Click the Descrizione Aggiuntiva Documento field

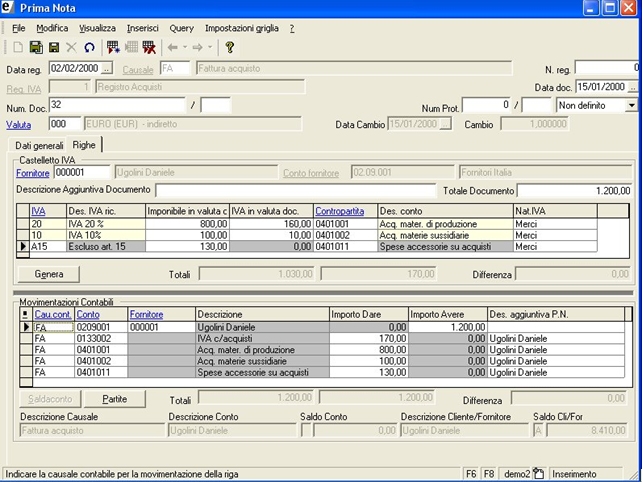tap(296, 190)
